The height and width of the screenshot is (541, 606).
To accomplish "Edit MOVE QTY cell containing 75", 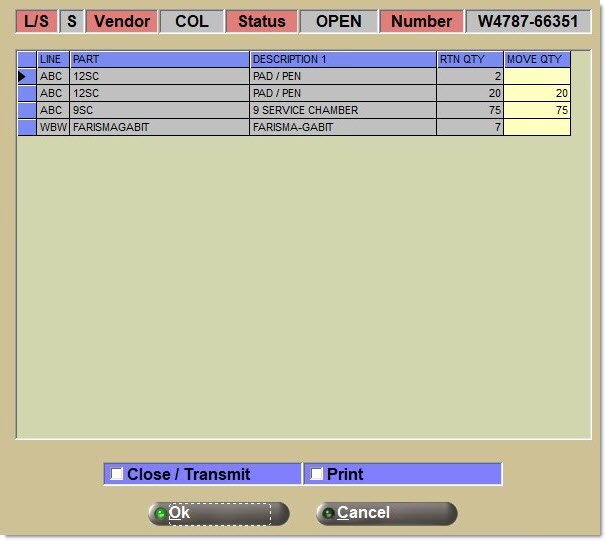I will coord(536,110).
